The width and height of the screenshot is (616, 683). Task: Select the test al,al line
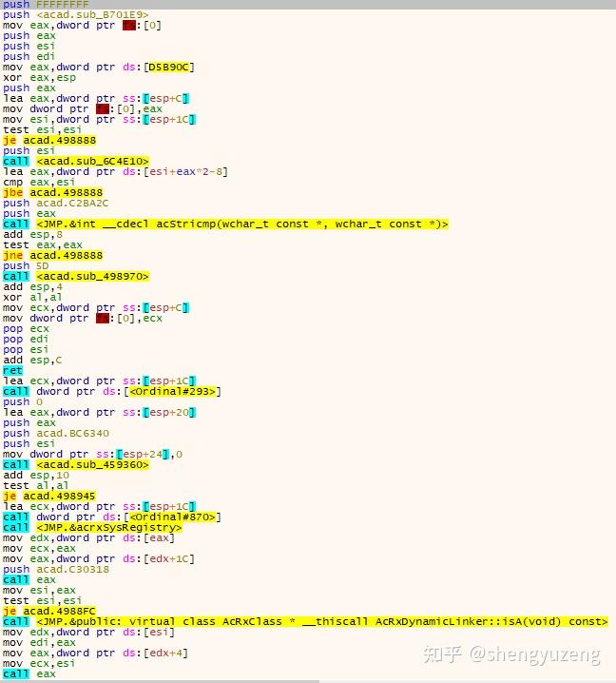[36, 485]
